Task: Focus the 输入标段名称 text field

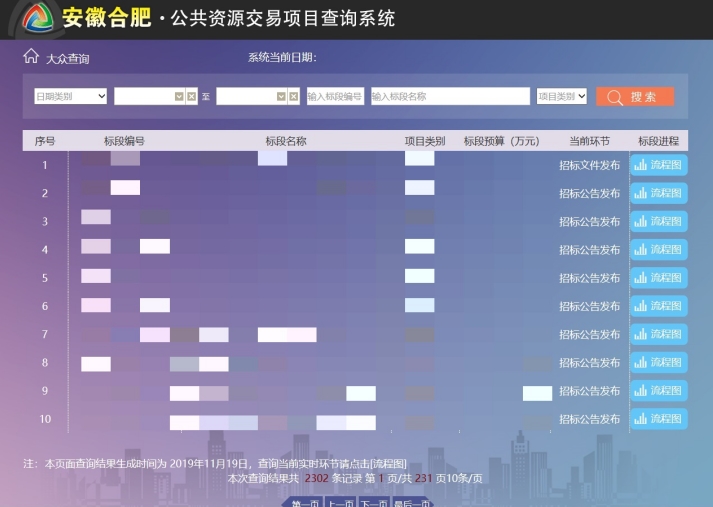Action: pos(449,96)
